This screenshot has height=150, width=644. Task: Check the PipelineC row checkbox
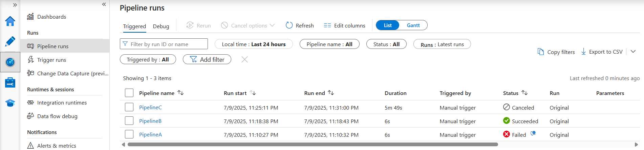(x=129, y=107)
